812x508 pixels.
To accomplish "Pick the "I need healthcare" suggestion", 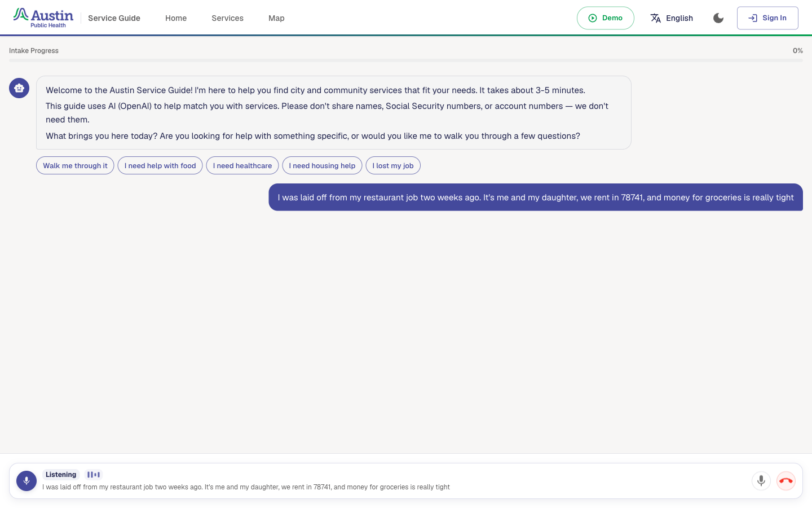I will [x=242, y=165].
